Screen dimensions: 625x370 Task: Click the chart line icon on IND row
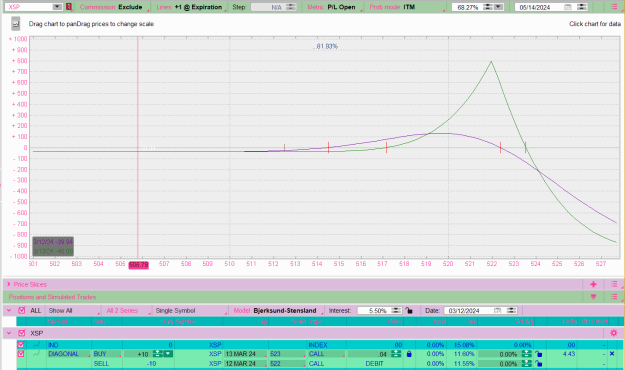coord(37,344)
